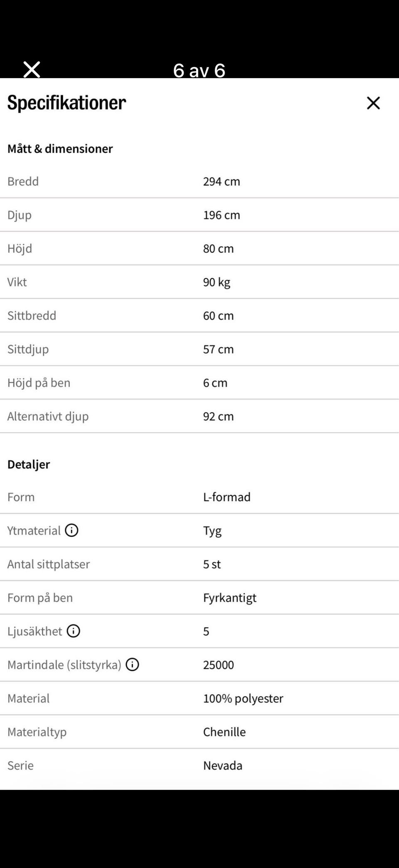
Task: Click the Sittdjup label
Action: pyautogui.click(x=28, y=349)
